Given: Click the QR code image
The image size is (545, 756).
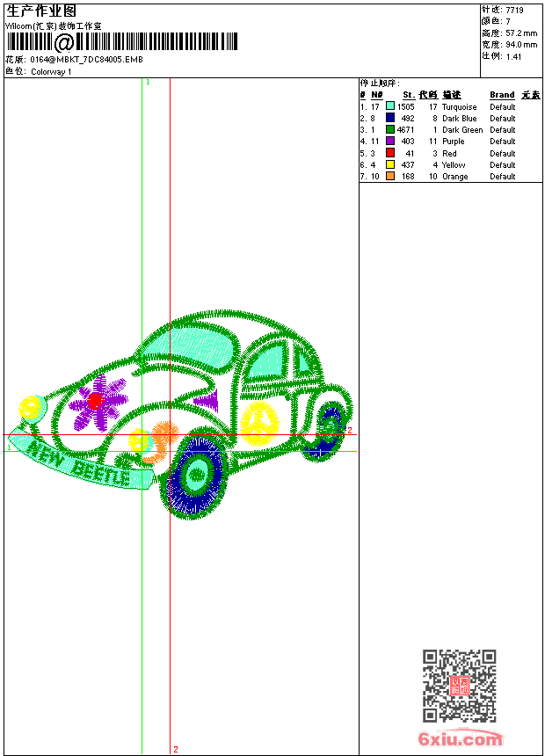Looking at the screenshot, I should click(x=459, y=686).
